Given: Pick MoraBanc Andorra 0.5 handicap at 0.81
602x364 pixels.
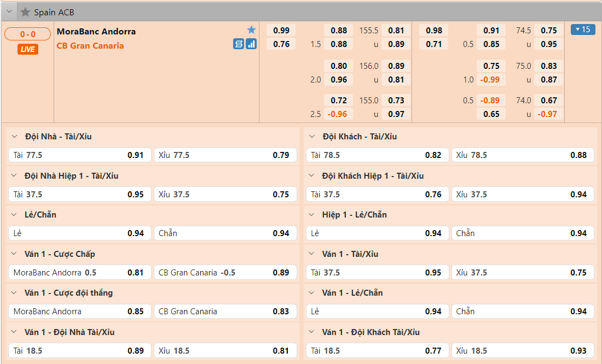Looking at the screenshot, I should 79,273.
